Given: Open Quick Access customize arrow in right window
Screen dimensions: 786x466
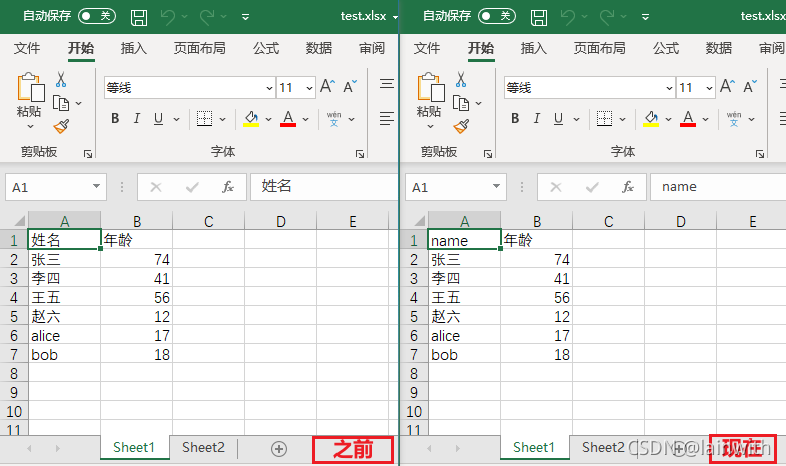Looking at the screenshot, I should coord(646,17).
